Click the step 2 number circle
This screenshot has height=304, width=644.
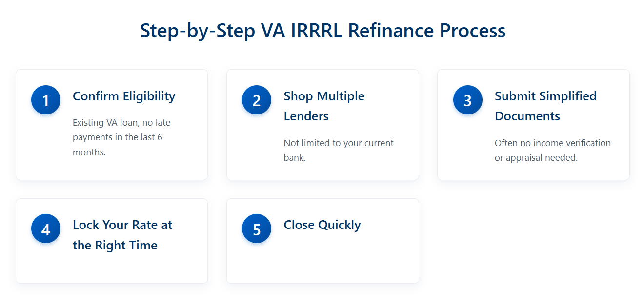point(257,100)
